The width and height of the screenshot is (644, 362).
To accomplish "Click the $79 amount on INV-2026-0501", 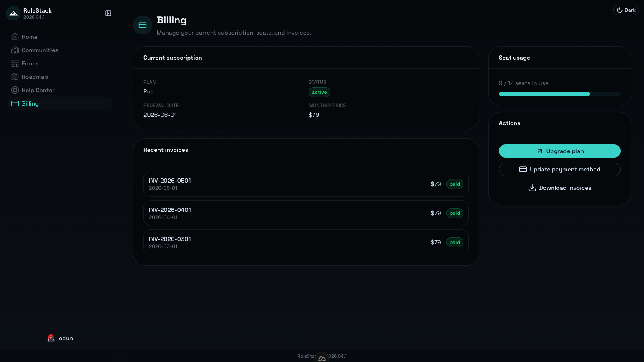I will (x=436, y=184).
